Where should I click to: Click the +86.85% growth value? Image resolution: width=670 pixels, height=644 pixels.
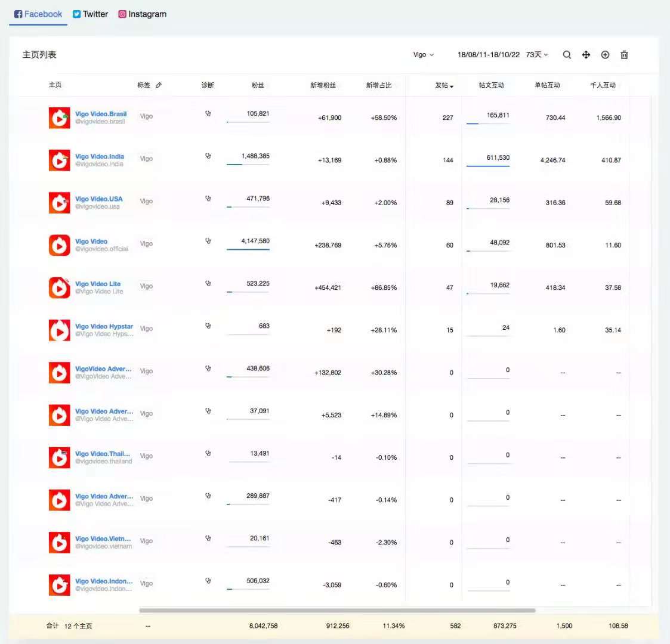pyautogui.click(x=384, y=287)
